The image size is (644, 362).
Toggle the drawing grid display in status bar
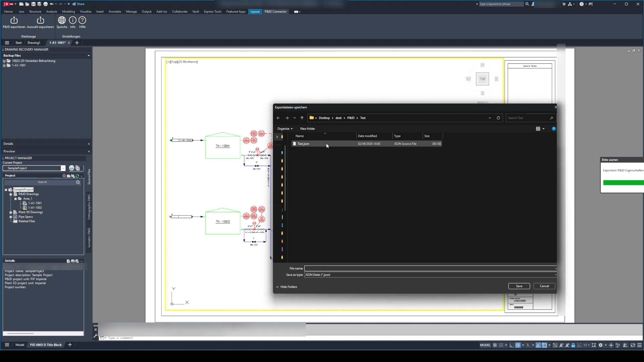pos(495,345)
